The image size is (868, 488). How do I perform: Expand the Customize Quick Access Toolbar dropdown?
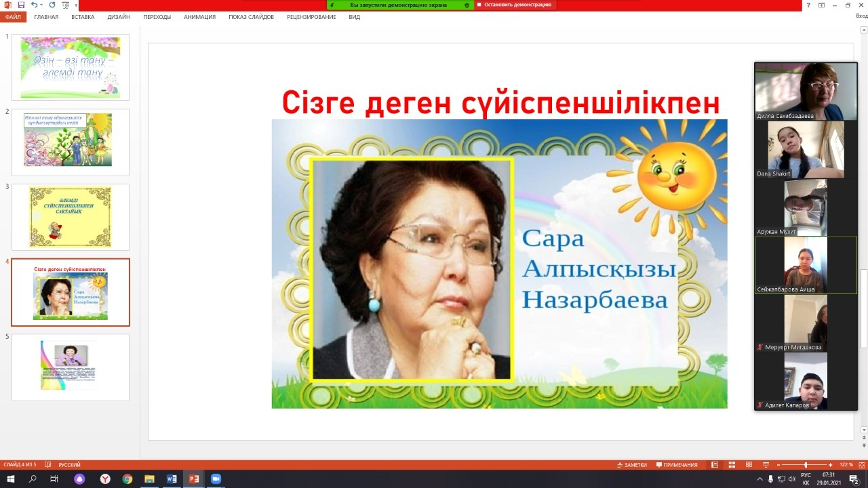(x=77, y=5)
